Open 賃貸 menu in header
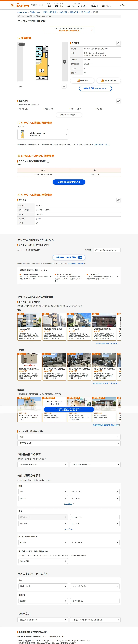Screen dimensions: 138x644 point(49,6)
